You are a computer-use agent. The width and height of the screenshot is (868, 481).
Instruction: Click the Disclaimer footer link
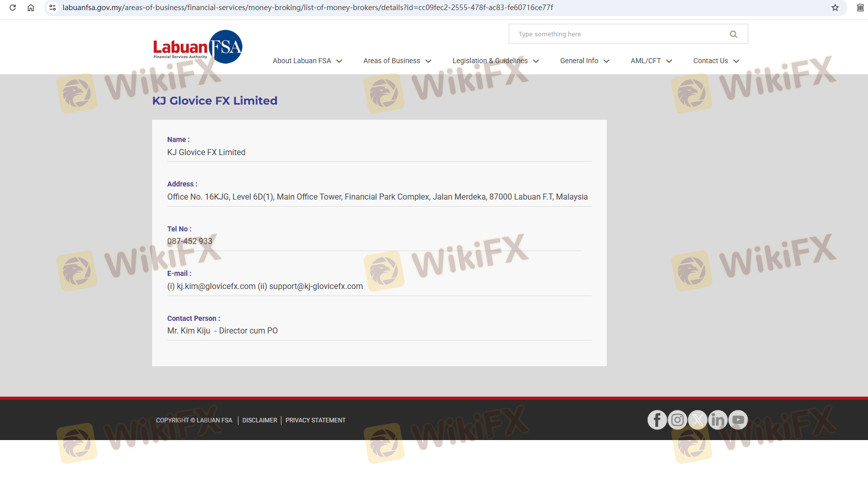(260, 420)
